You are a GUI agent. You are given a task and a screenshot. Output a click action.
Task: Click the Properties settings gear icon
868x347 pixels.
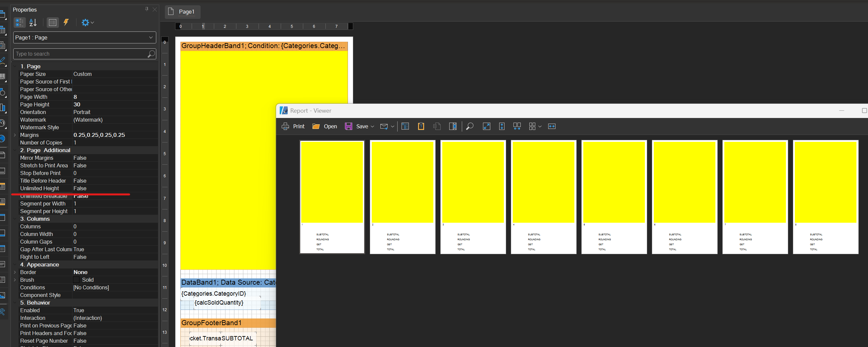(x=85, y=23)
